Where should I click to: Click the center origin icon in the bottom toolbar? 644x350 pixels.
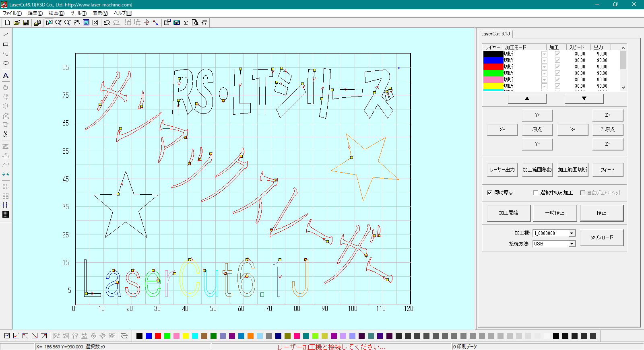(x=7, y=336)
